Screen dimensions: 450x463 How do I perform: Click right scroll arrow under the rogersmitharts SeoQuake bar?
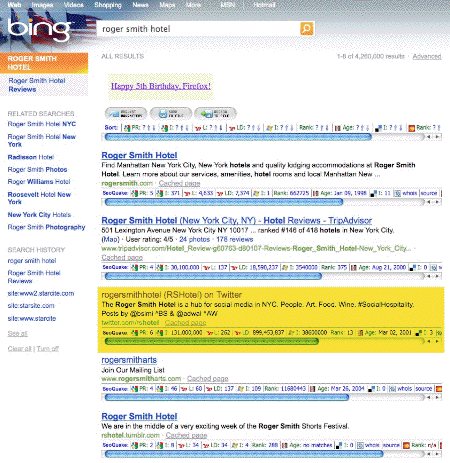pyautogui.click(x=437, y=397)
